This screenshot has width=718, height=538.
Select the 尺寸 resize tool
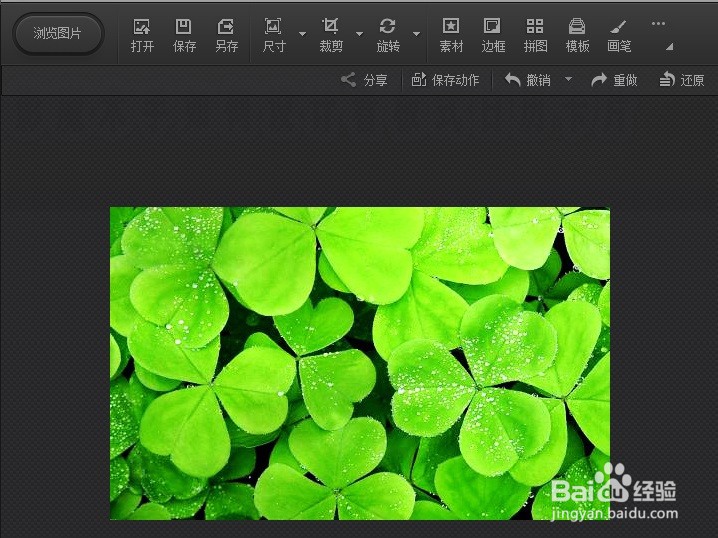pyautogui.click(x=274, y=35)
